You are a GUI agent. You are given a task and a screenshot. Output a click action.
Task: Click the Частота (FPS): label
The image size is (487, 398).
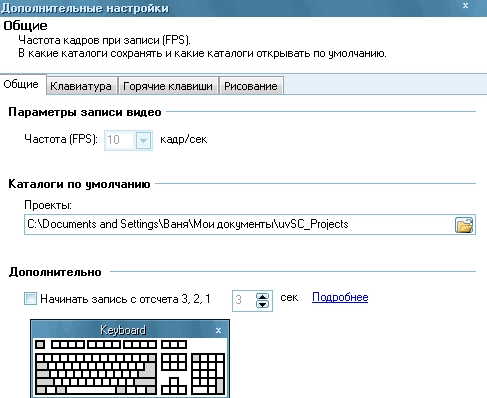61,139
